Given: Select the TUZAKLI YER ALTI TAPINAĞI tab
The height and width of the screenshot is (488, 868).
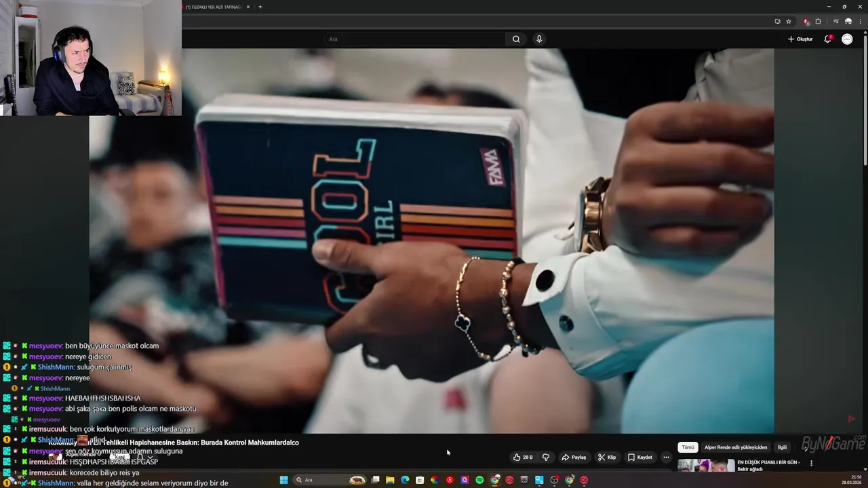Looking at the screenshot, I should [215, 7].
